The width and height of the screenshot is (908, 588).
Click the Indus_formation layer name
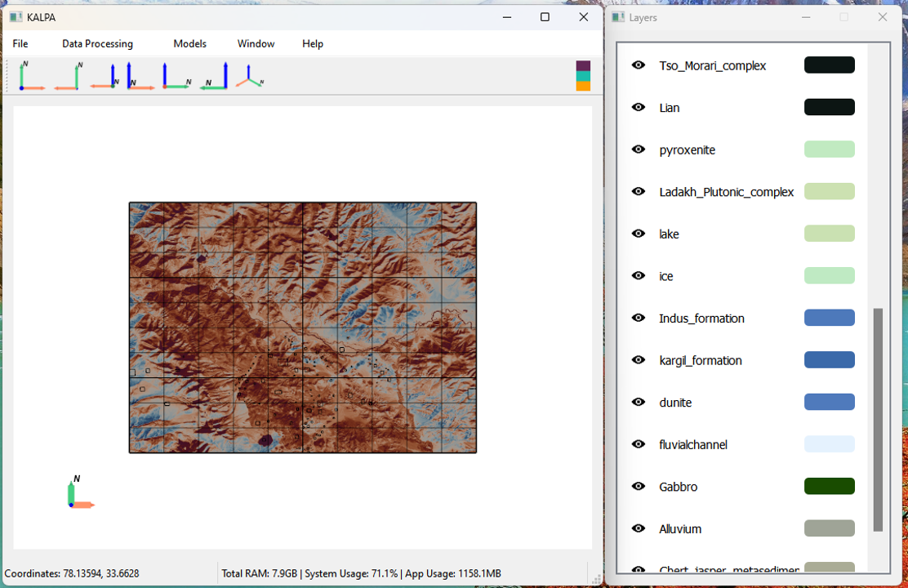tap(702, 318)
